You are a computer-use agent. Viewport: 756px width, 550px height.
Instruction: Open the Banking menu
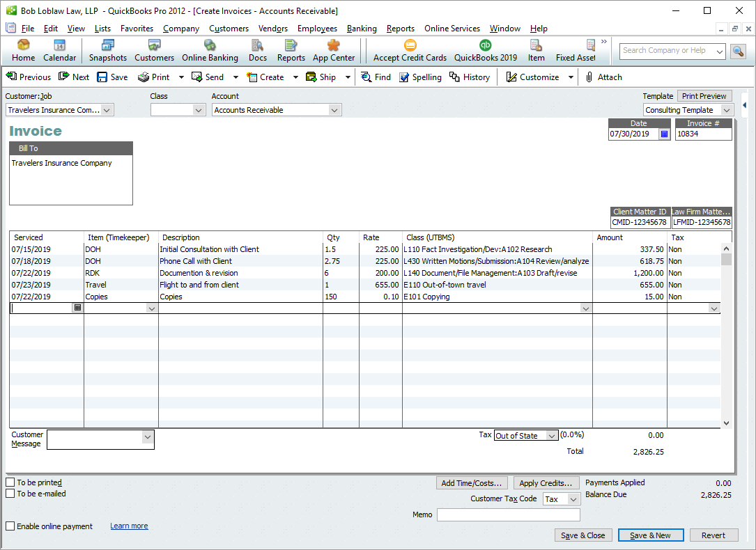(362, 29)
